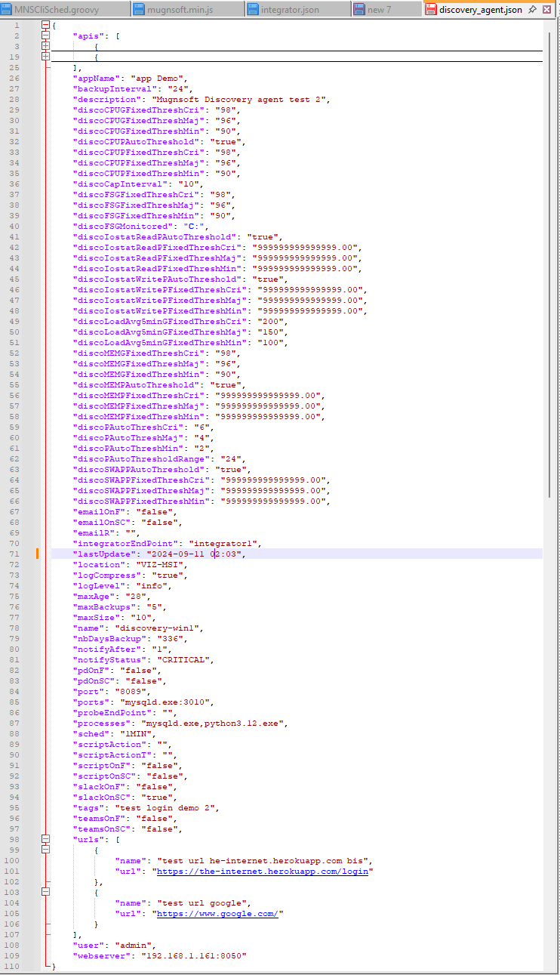Click the "notifyStatus": "CRITICAL" line
The width and height of the screenshot is (560, 975).
pyautogui.click(x=145, y=659)
